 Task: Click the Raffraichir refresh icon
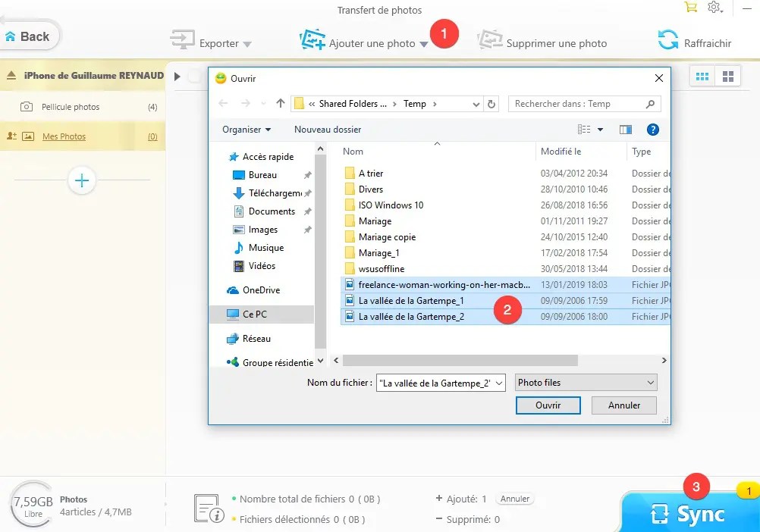(x=668, y=40)
